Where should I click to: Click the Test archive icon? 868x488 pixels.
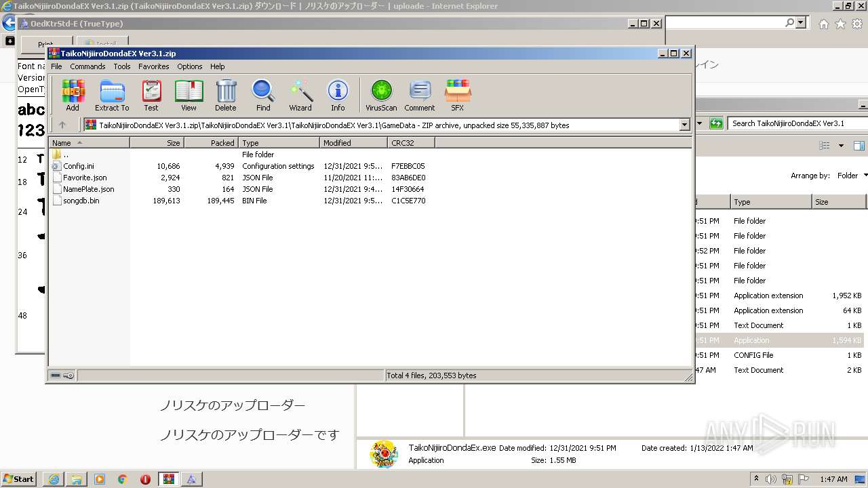[151, 95]
